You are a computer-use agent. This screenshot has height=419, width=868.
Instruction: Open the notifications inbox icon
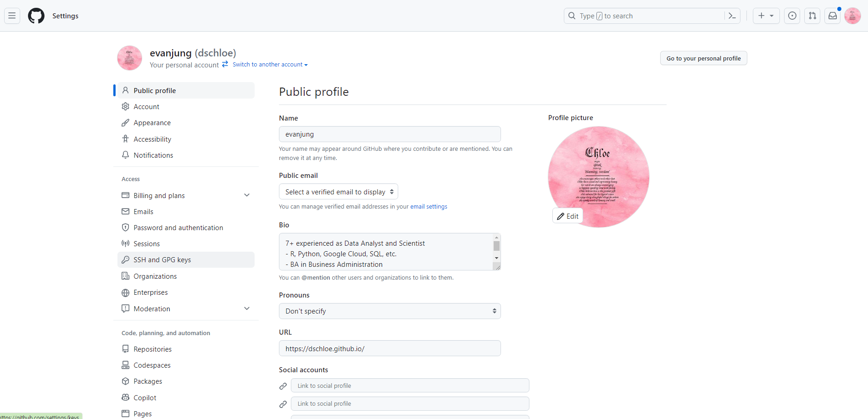833,16
